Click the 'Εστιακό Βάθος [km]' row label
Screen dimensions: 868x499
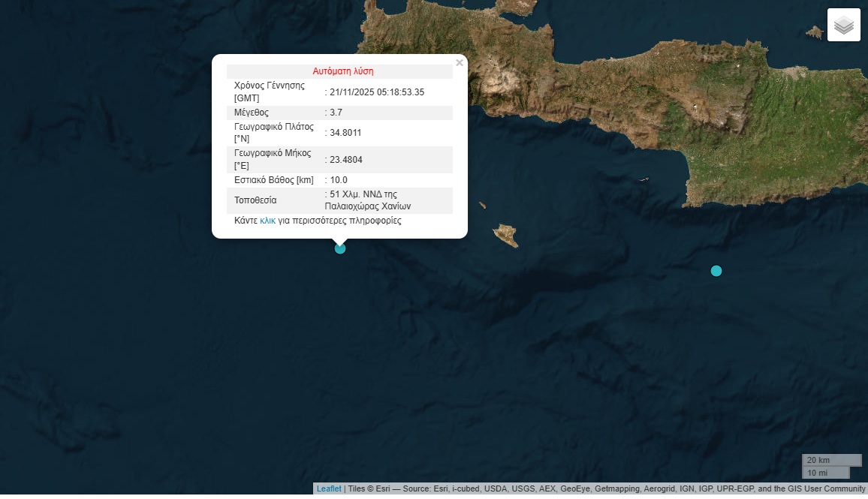[273, 180]
